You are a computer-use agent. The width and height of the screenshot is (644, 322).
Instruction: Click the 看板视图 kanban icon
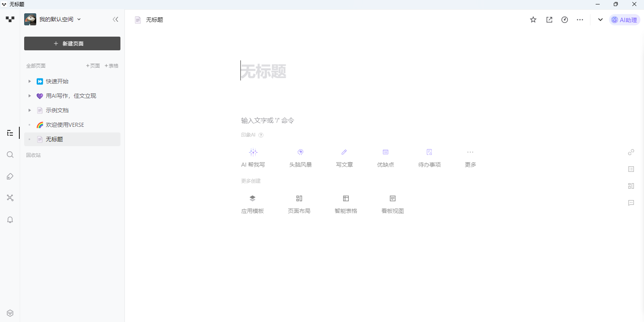coord(393,198)
